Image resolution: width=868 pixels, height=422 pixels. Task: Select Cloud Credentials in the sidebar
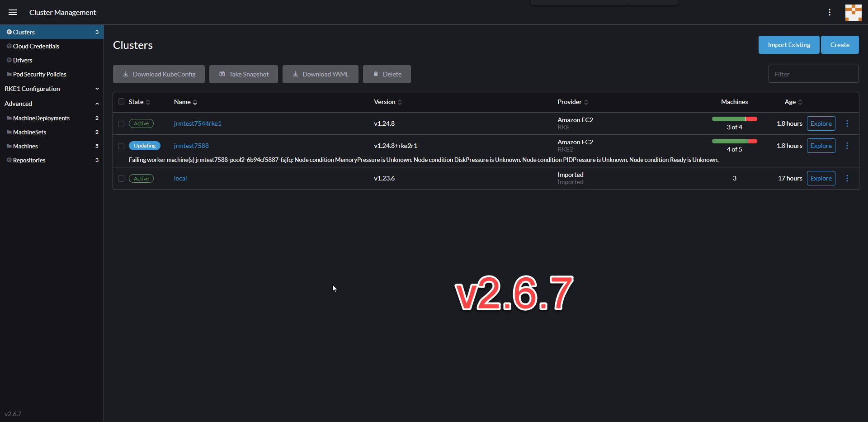[x=36, y=46]
